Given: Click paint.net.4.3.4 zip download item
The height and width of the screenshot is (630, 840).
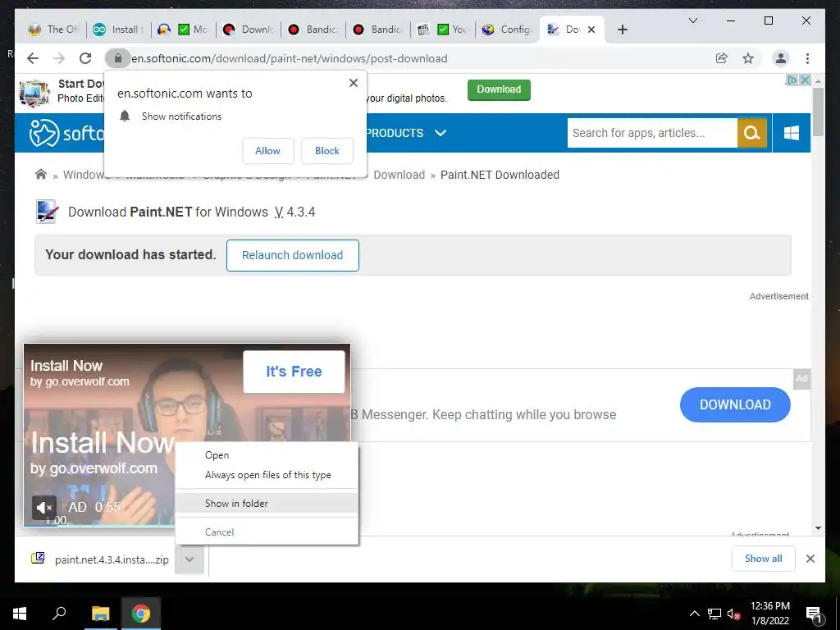Looking at the screenshot, I should click(x=101, y=559).
